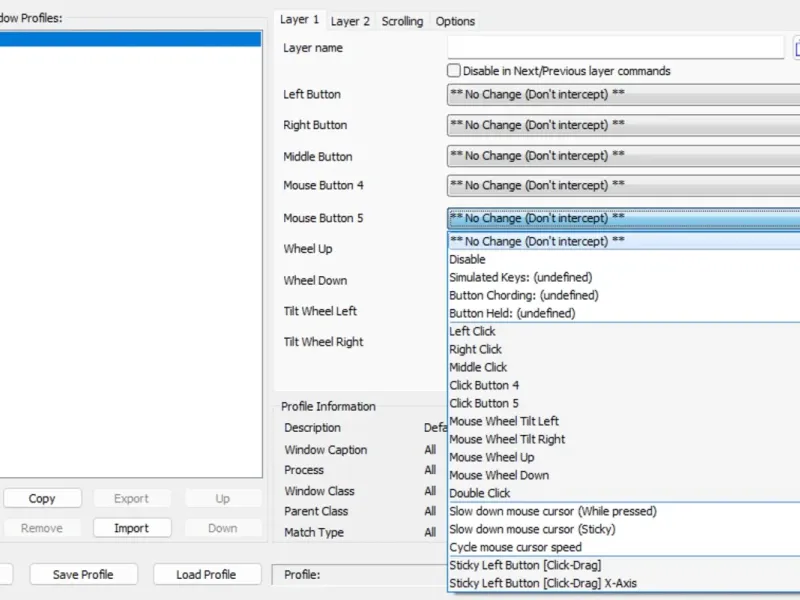The height and width of the screenshot is (600, 800).
Task: Pick Left Click from the list
Action: tap(624, 331)
